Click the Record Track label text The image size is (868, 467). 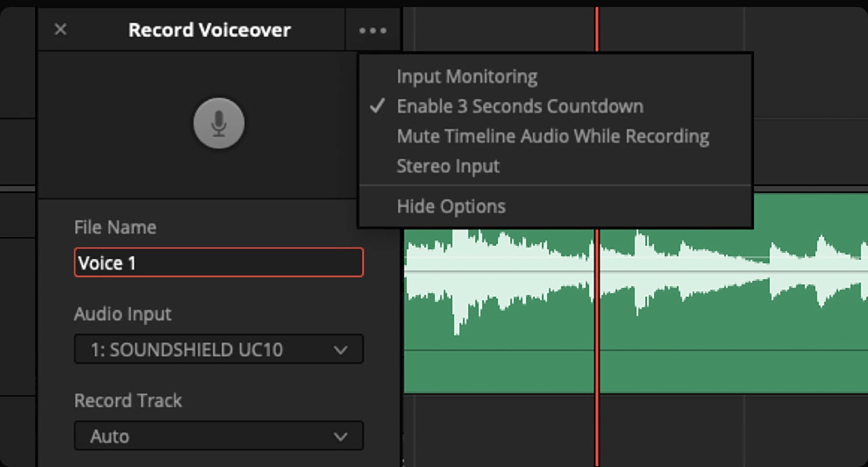[x=128, y=401]
